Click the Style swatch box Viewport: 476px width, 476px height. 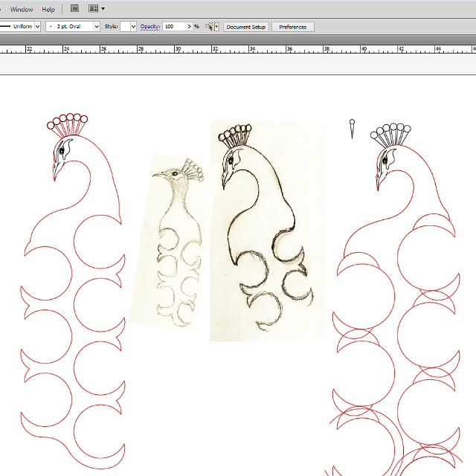(124, 27)
